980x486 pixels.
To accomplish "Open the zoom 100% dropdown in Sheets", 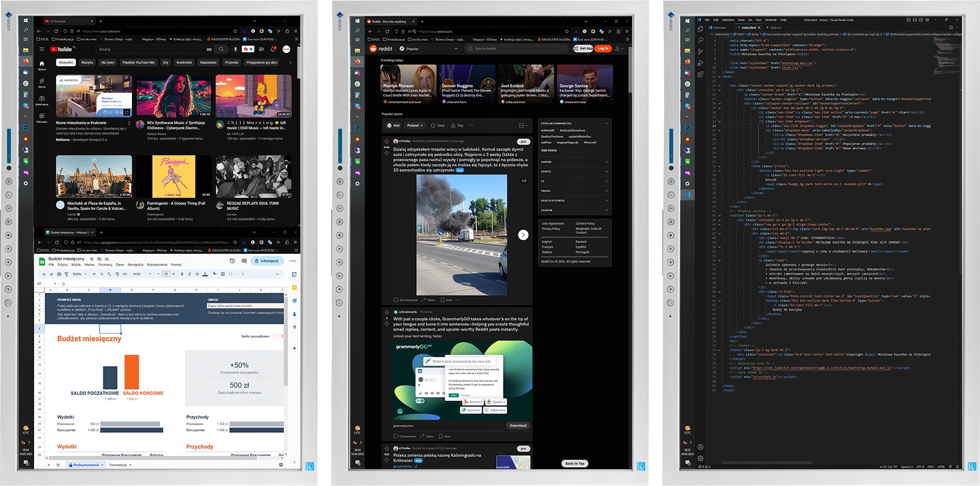I will tap(79, 274).
